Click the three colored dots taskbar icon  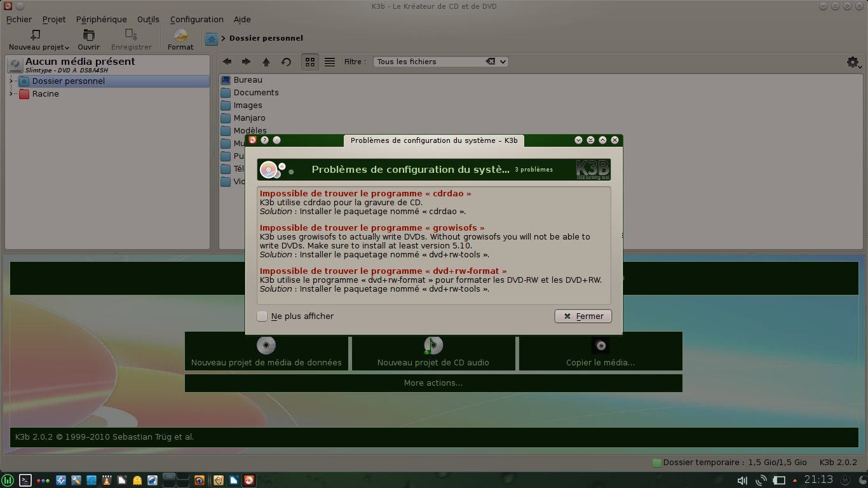(43, 481)
